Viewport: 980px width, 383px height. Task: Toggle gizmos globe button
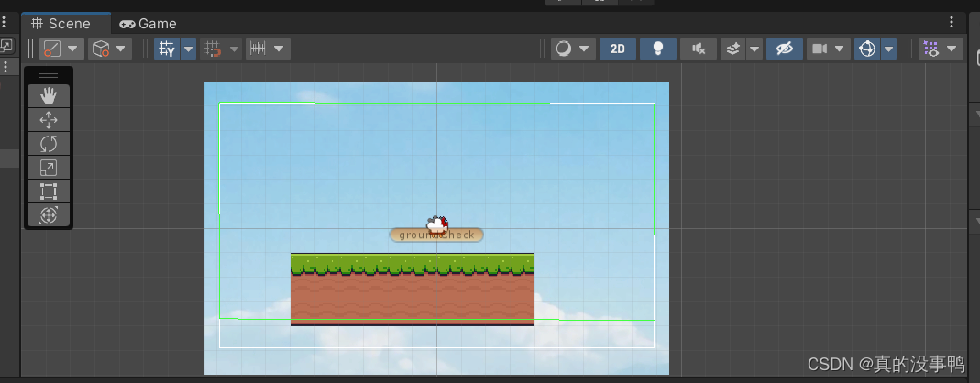pyautogui.click(x=867, y=49)
